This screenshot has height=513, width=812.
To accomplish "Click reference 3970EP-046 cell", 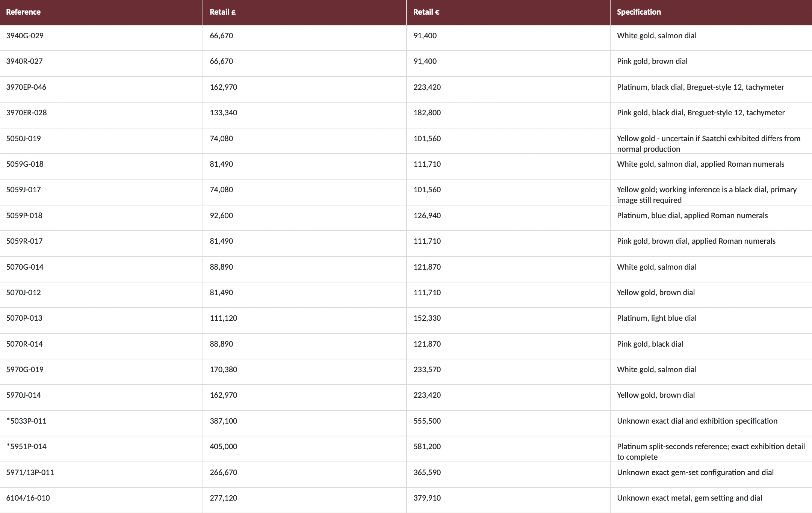I will coord(101,89).
